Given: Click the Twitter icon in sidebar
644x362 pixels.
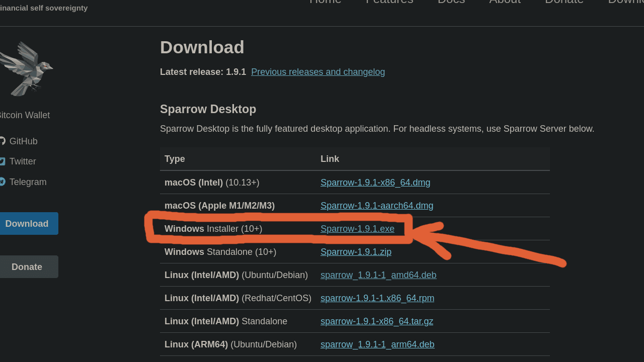Looking at the screenshot, I should coord(2,161).
